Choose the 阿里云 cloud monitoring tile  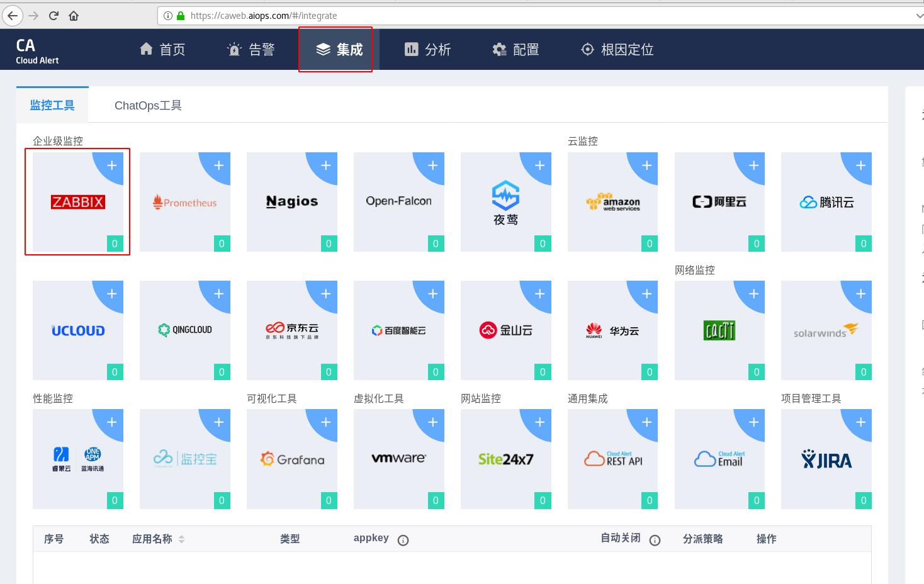720,202
